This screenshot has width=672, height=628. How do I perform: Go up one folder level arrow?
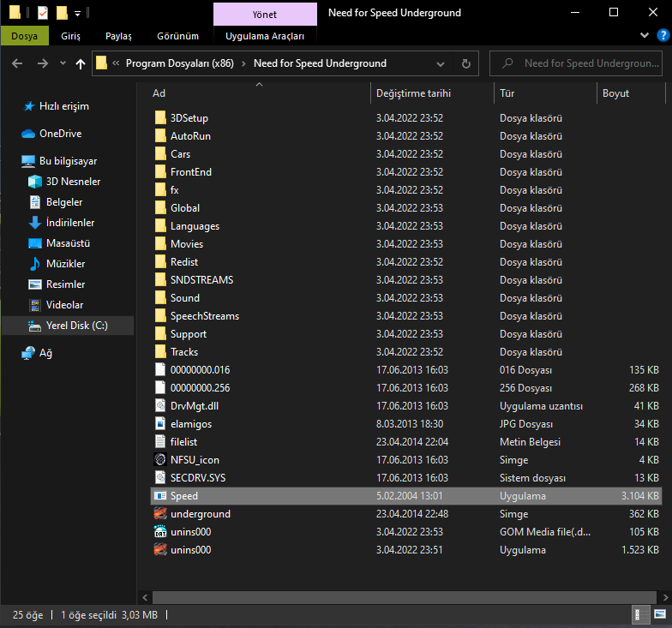(x=81, y=63)
